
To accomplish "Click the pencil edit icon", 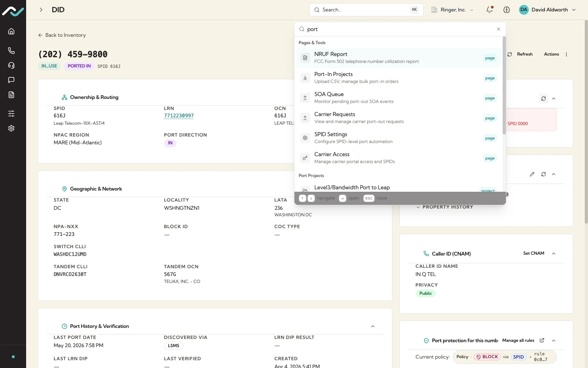I will (532, 174).
